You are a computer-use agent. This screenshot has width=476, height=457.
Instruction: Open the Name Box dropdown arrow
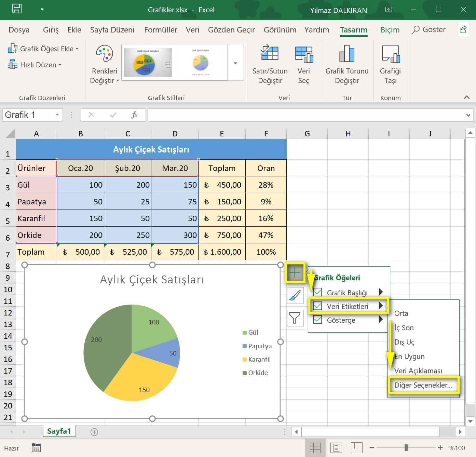(57, 115)
